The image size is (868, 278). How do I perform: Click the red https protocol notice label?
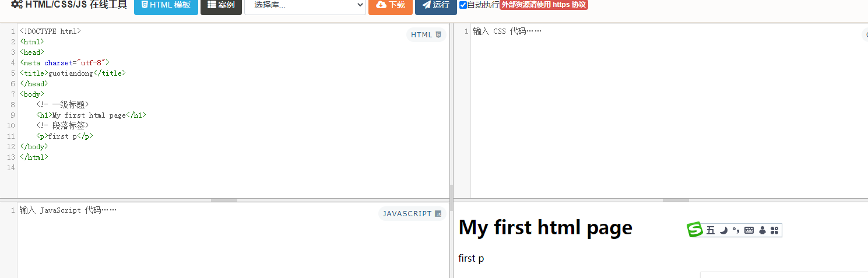[x=544, y=5]
